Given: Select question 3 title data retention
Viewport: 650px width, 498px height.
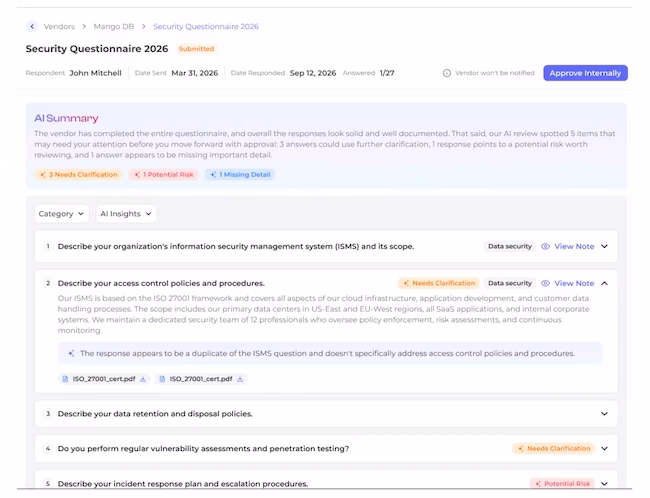Looking at the screenshot, I should (x=155, y=414).
